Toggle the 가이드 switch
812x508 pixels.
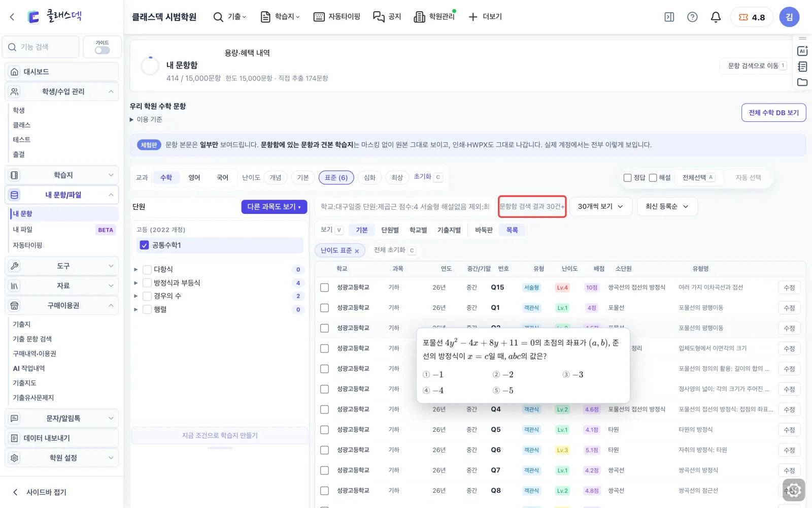click(102, 50)
